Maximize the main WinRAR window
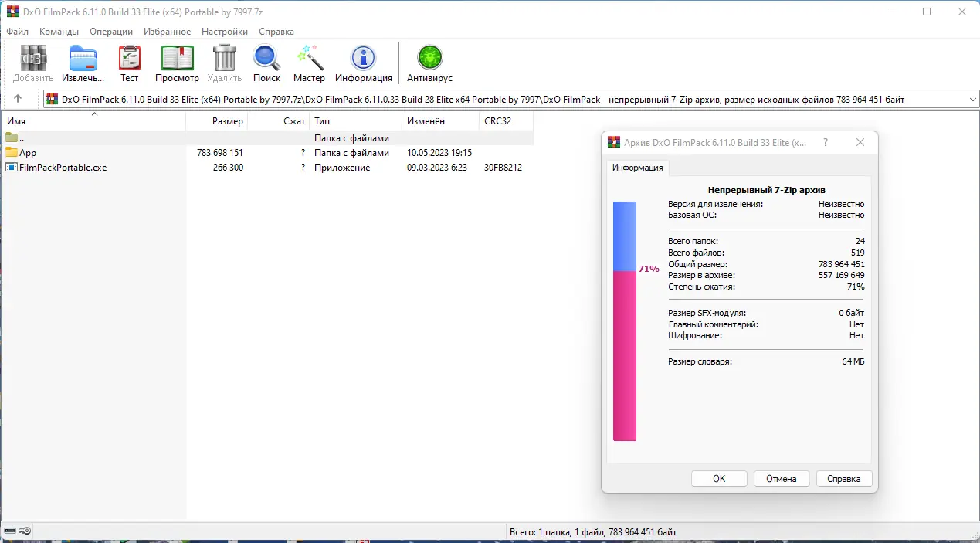 (927, 12)
